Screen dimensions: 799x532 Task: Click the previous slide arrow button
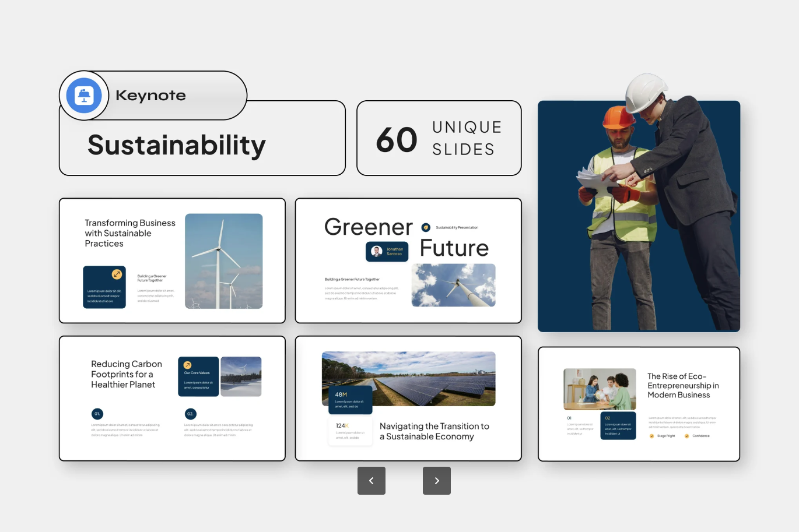tap(372, 481)
